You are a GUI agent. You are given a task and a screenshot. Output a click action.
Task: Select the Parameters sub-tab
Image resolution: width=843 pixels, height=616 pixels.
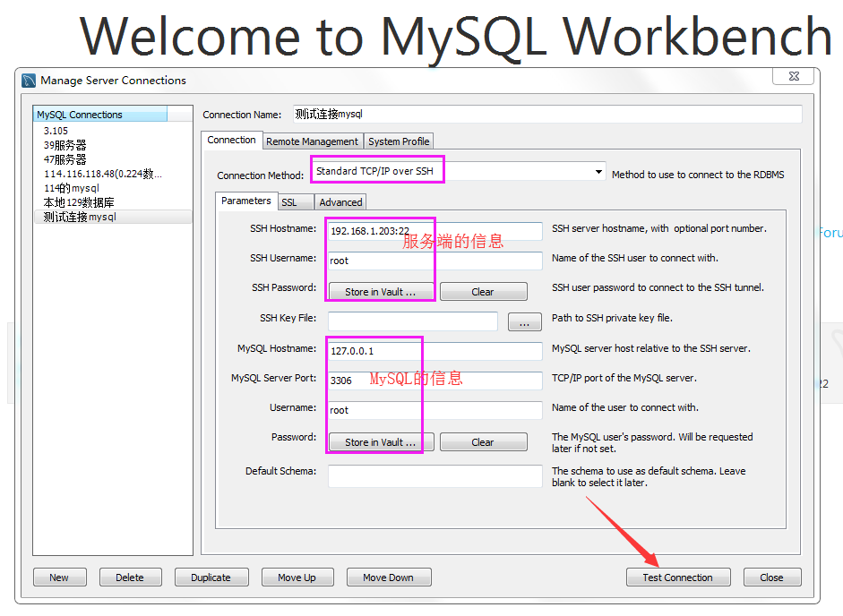pyautogui.click(x=246, y=201)
